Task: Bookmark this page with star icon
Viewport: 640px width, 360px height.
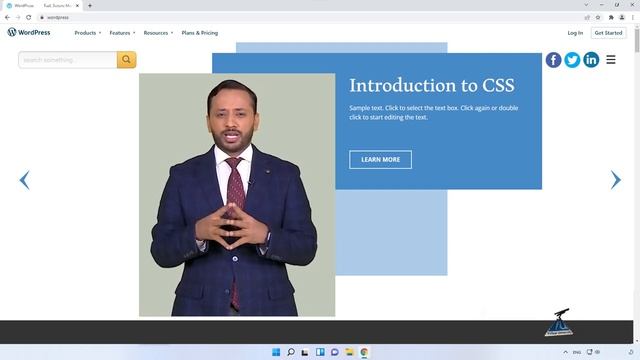Action: click(598, 17)
